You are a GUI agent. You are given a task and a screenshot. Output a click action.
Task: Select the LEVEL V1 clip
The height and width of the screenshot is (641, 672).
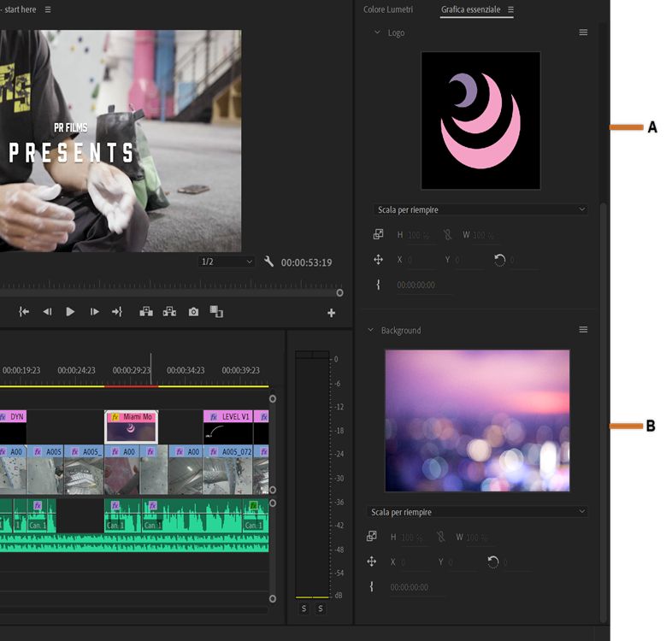228,427
